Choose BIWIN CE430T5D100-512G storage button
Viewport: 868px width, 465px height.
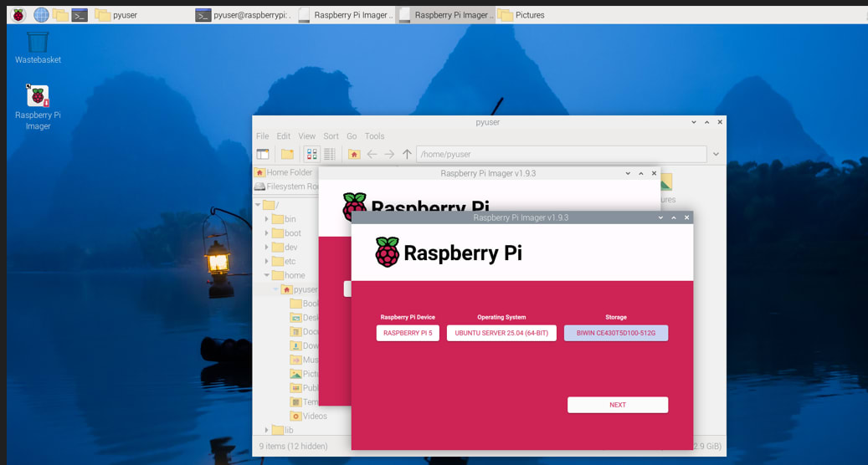(x=615, y=333)
